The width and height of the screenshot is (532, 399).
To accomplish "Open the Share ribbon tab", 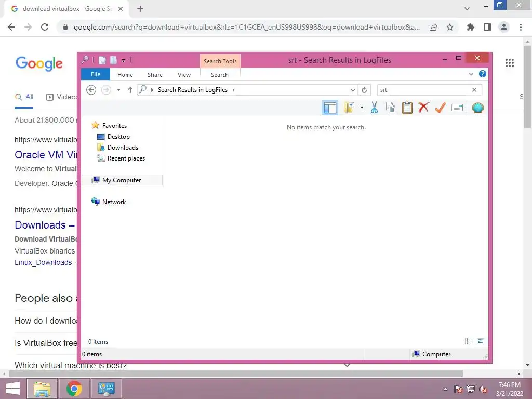I will 155,75.
